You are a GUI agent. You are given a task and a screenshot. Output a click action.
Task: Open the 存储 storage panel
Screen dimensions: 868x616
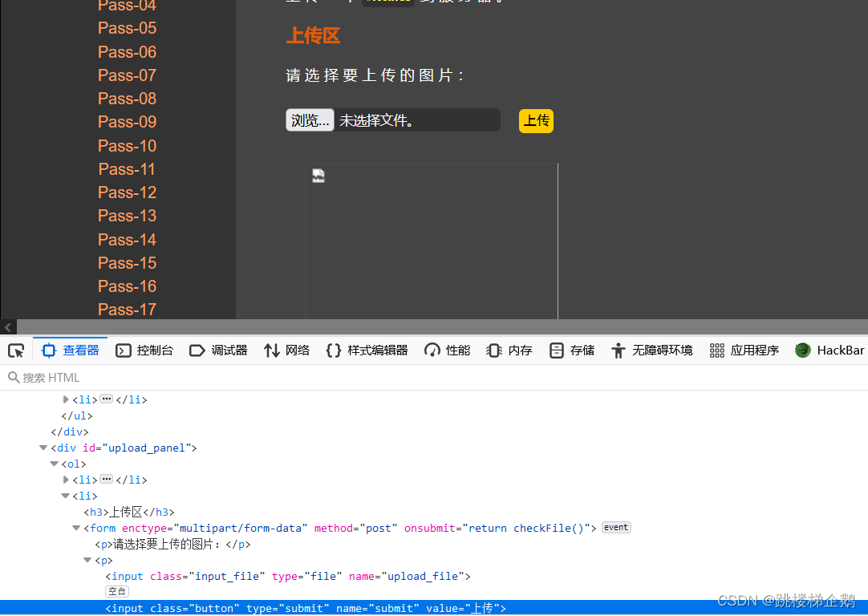point(572,351)
